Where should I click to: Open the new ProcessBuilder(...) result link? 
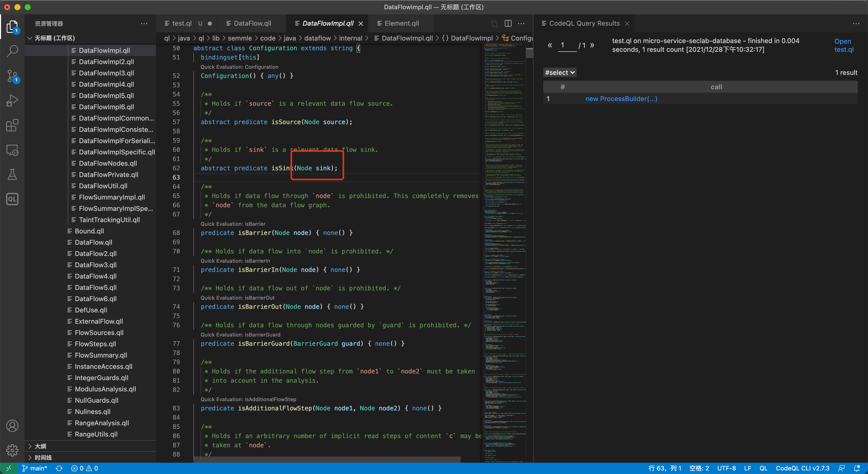621,99
